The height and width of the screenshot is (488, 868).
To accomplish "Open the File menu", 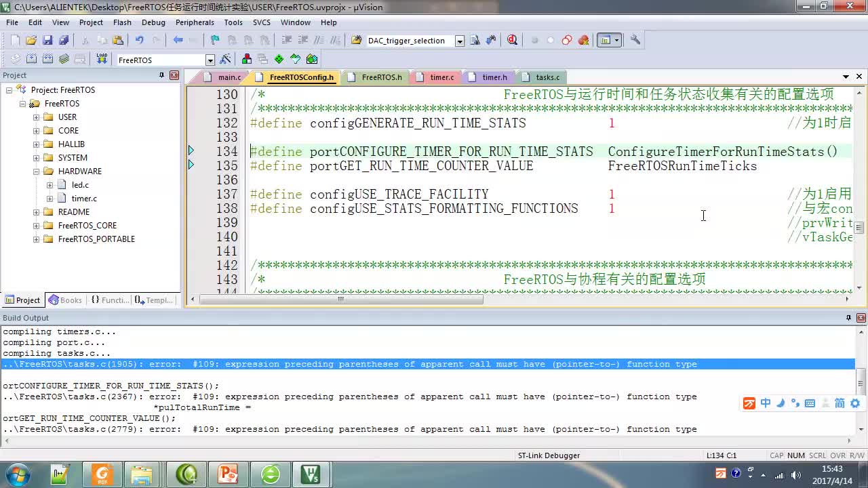I will tap(12, 22).
